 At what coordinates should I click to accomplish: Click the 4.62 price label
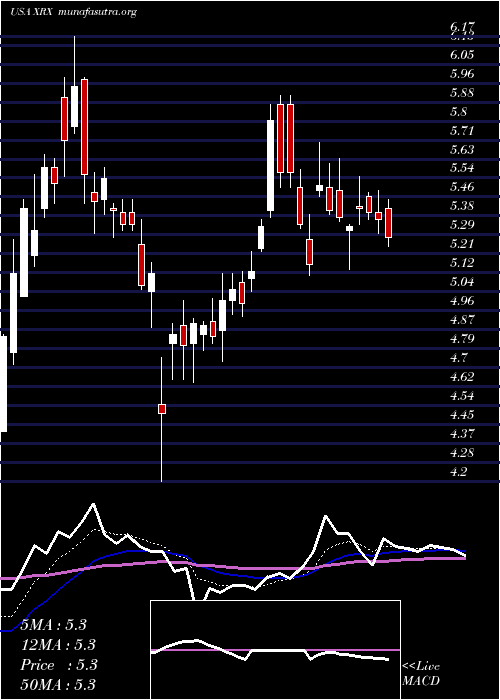point(462,377)
